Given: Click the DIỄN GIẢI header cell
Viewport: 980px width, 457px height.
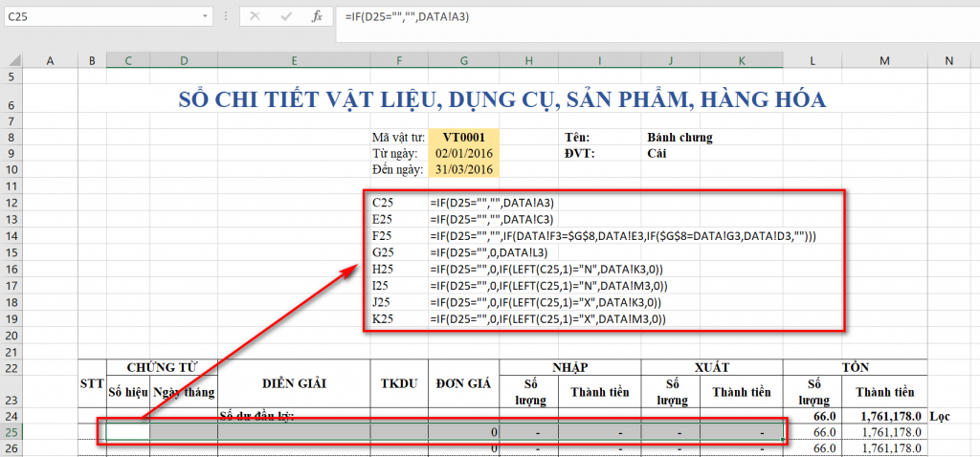Looking at the screenshot, I should click(x=294, y=383).
